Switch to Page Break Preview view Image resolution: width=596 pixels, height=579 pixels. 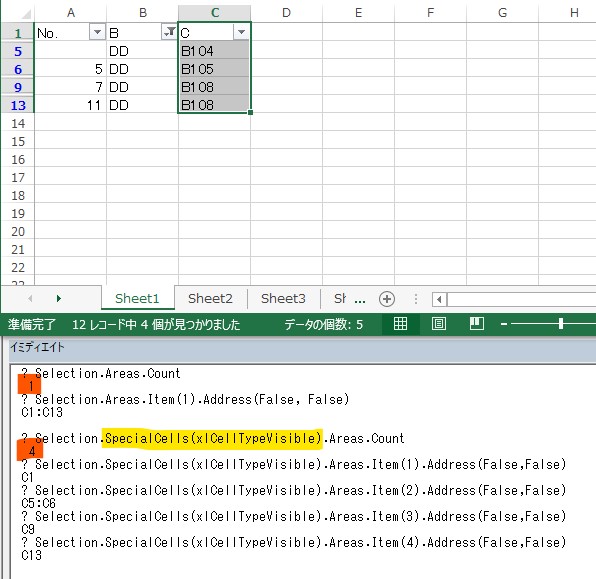[x=477, y=324]
